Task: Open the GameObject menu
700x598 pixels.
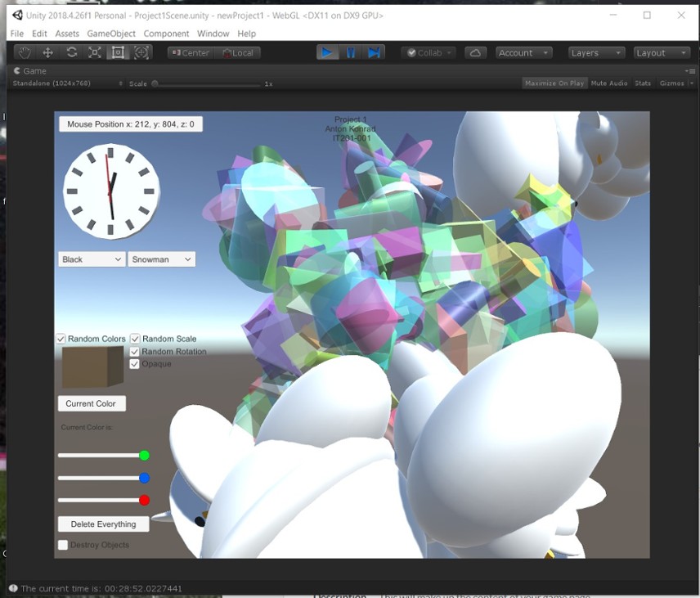Action: coord(111,34)
